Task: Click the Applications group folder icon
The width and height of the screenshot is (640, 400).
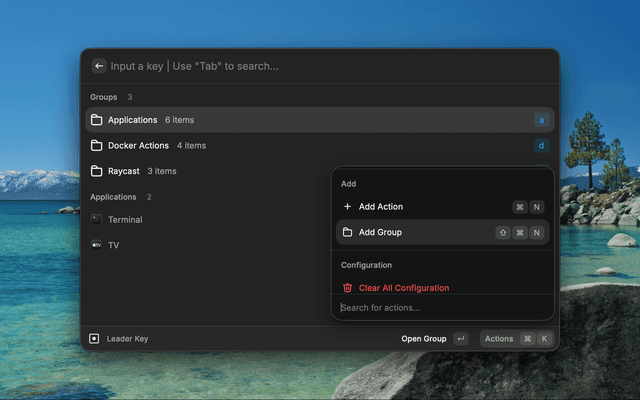Action: coord(97,120)
